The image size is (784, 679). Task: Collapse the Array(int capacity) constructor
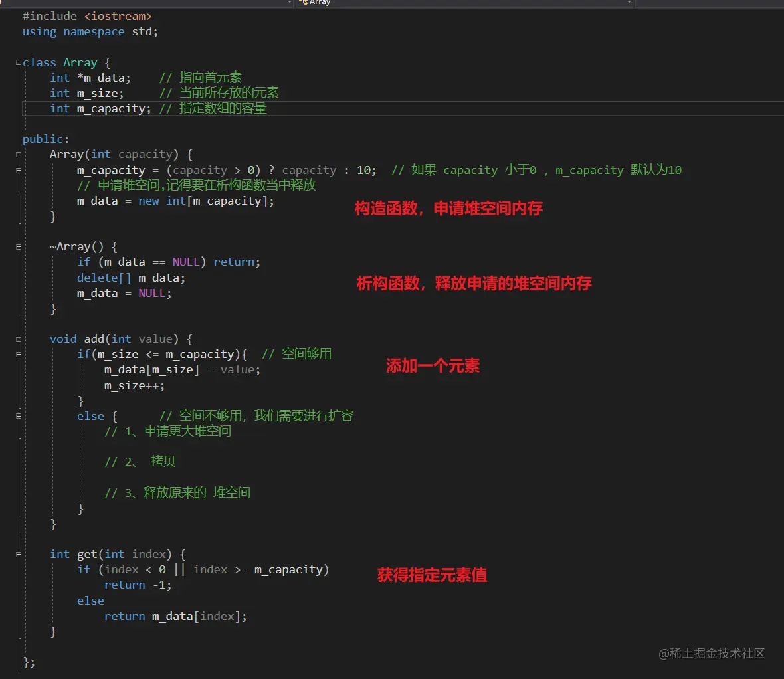pyautogui.click(x=19, y=155)
